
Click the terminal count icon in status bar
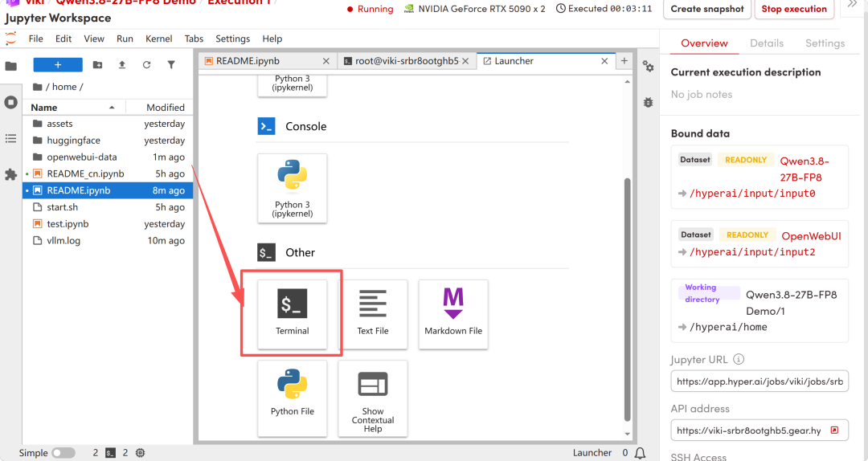(111, 453)
